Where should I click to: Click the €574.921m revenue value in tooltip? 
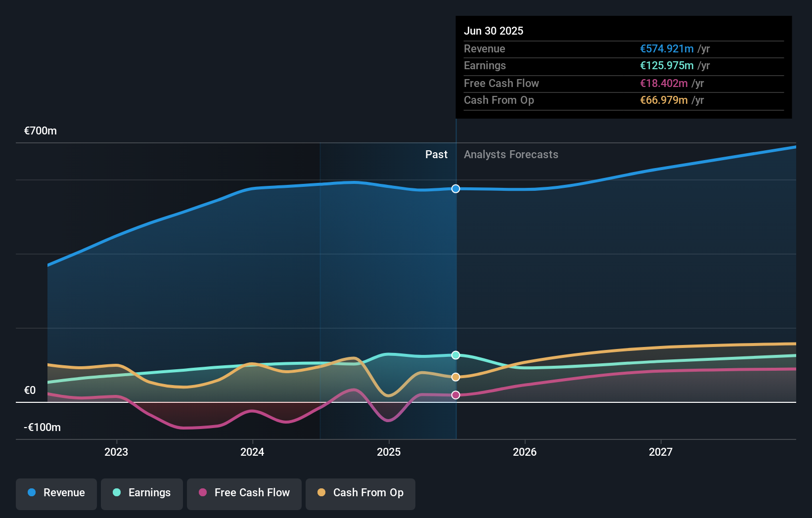coord(667,49)
